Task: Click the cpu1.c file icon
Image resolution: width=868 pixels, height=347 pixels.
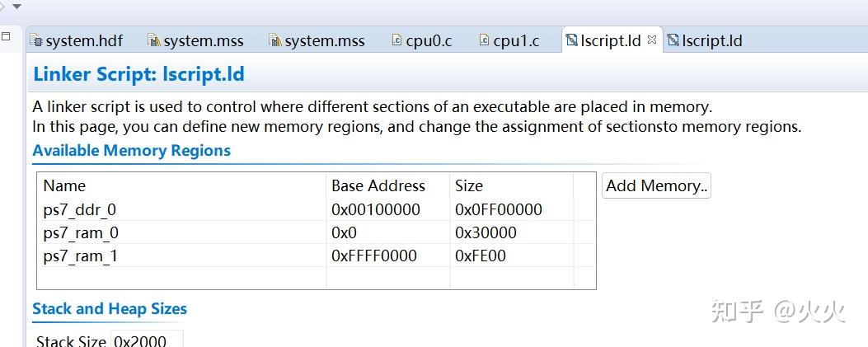Action: pos(484,40)
